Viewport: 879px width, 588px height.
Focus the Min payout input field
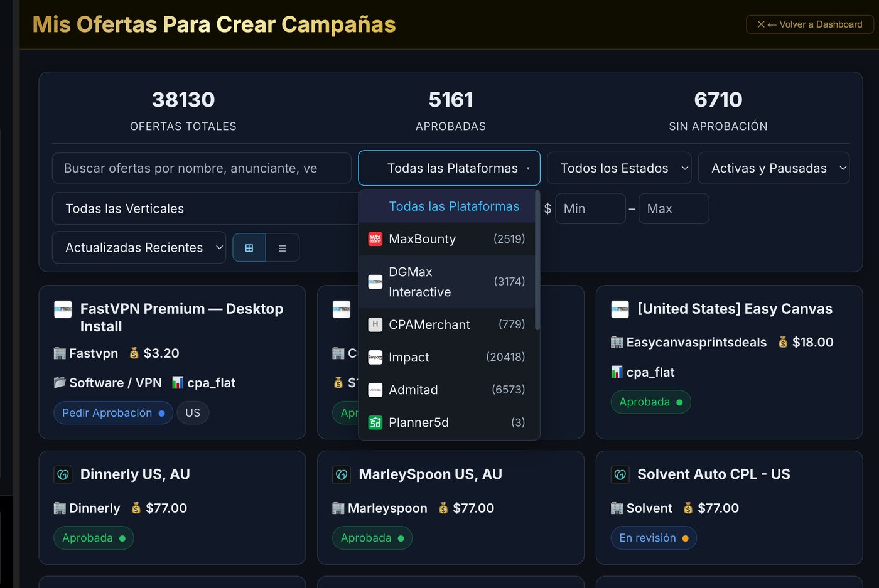click(x=590, y=208)
